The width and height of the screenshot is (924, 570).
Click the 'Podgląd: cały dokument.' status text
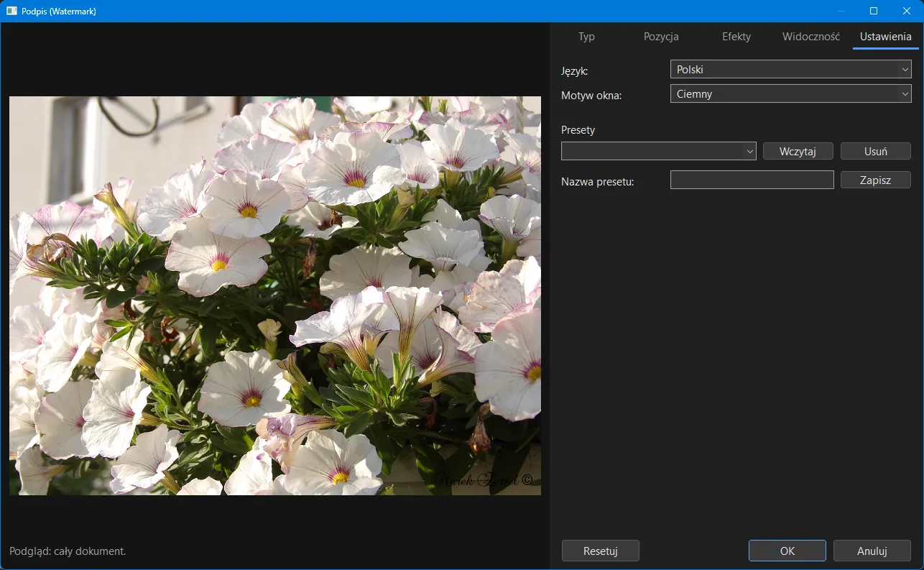pyautogui.click(x=68, y=551)
